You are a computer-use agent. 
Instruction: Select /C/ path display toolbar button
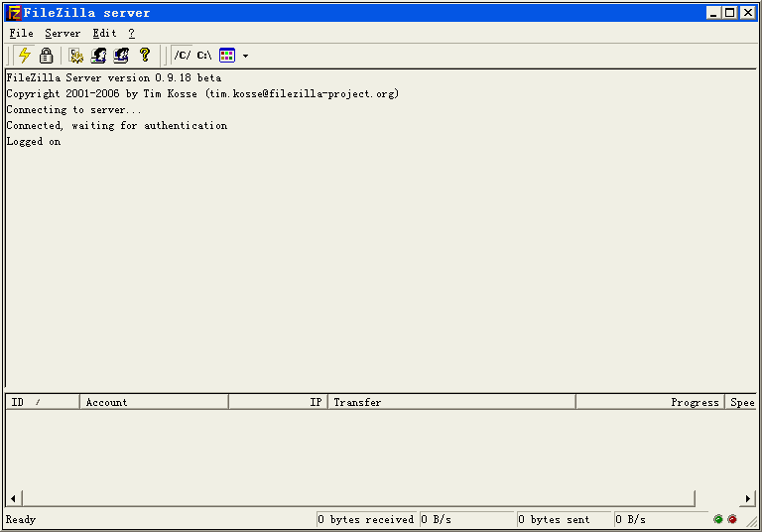tap(183, 56)
